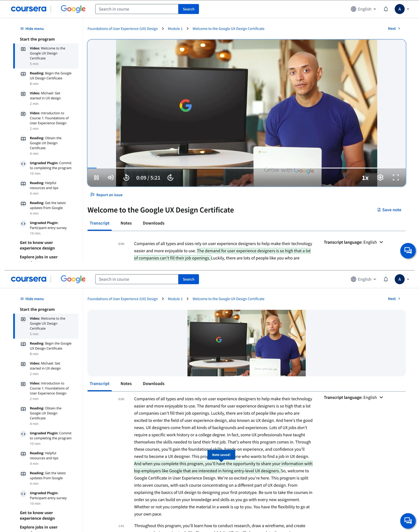The height and width of the screenshot is (532, 419).
Task: Expand 'Get to know user experience design', lower screenshot
Action: [x=37, y=516]
